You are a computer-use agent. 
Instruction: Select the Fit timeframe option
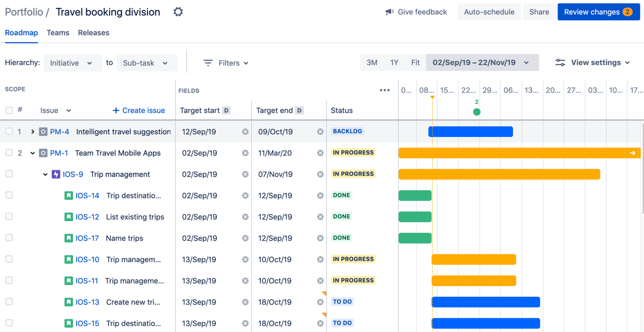coord(415,62)
